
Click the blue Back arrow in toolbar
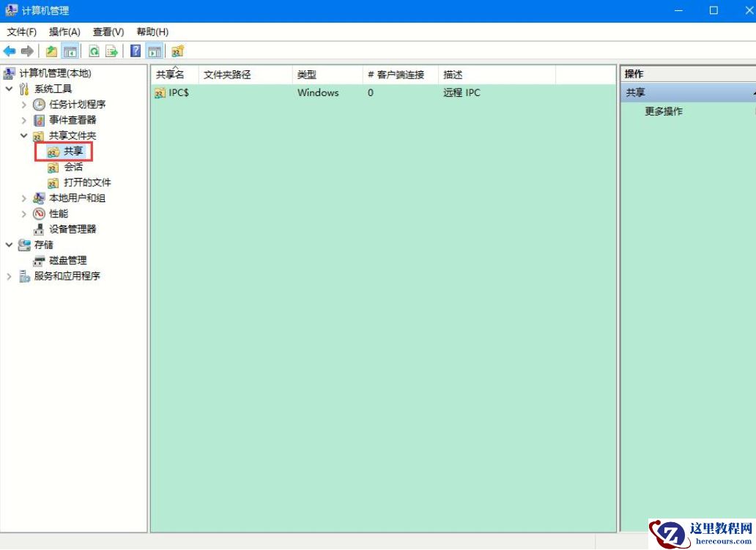(10, 51)
